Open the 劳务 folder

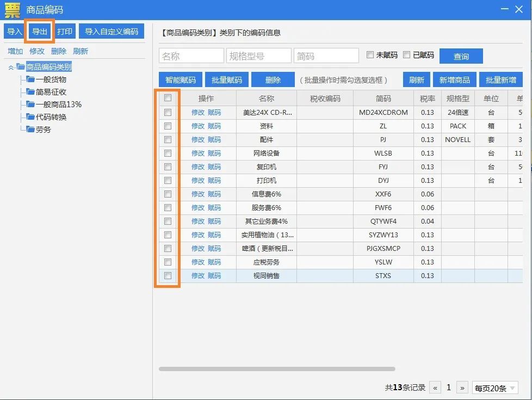click(x=43, y=130)
